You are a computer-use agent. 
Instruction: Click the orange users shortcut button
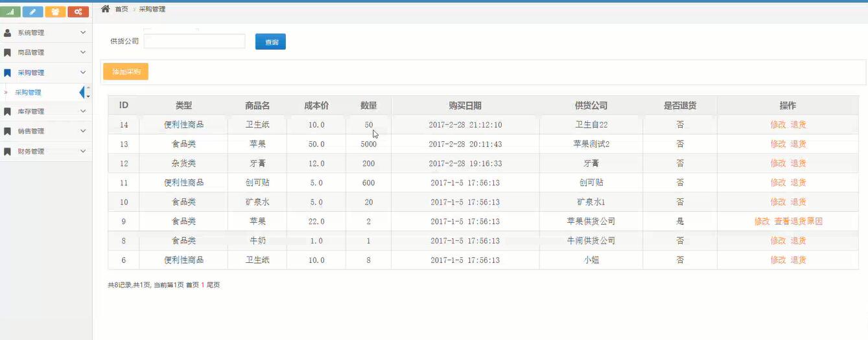[55, 12]
